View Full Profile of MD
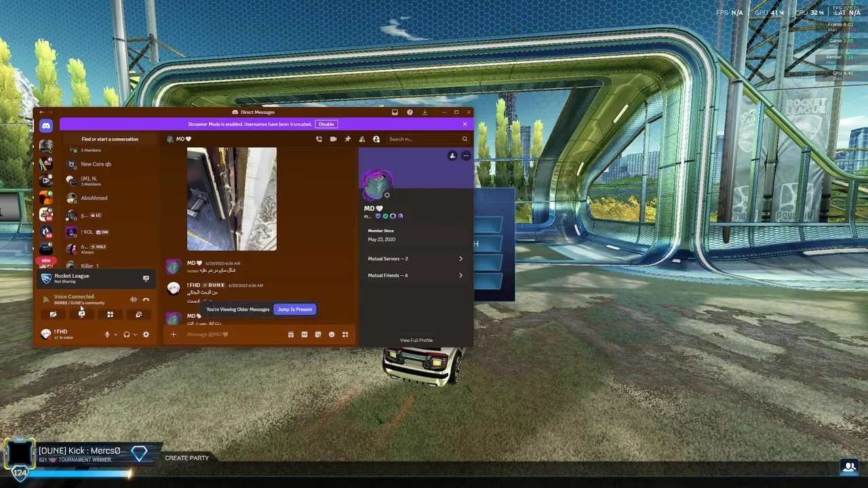 pos(416,340)
